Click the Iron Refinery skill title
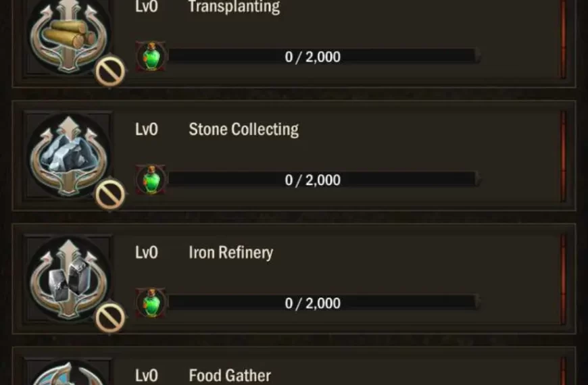The image size is (588, 385). (x=230, y=253)
